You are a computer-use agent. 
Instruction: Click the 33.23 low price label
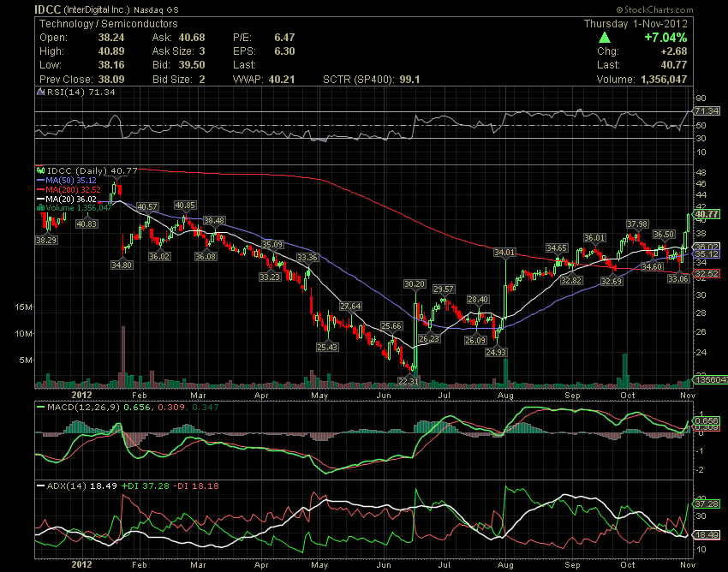(270, 277)
